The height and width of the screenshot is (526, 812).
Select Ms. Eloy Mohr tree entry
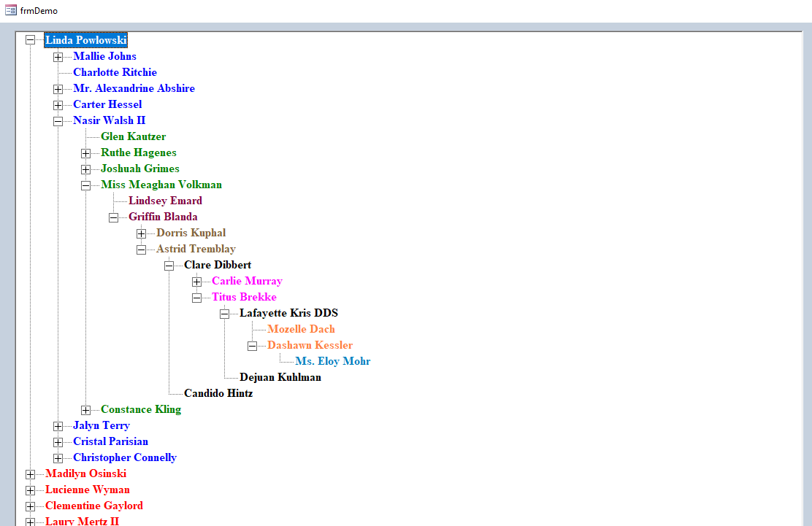coord(332,360)
